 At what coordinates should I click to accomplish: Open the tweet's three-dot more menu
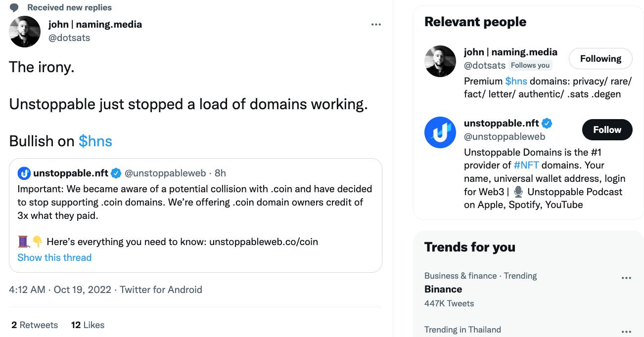(376, 25)
